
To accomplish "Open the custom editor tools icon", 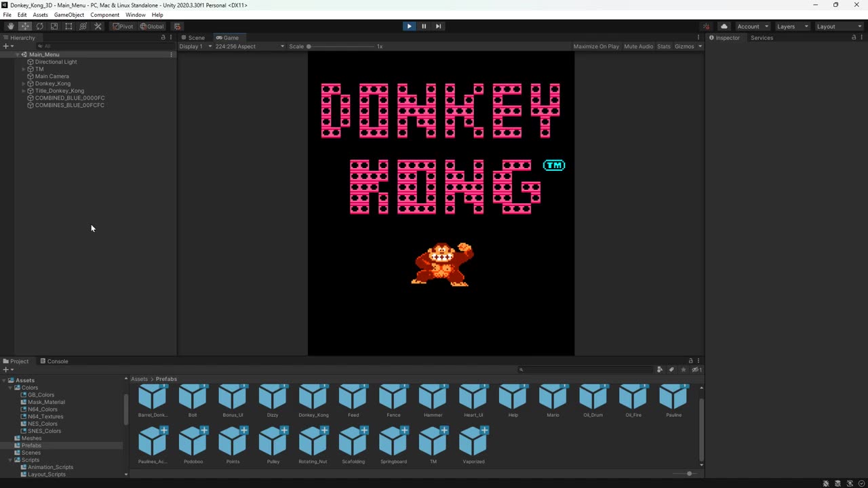I will (98, 26).
